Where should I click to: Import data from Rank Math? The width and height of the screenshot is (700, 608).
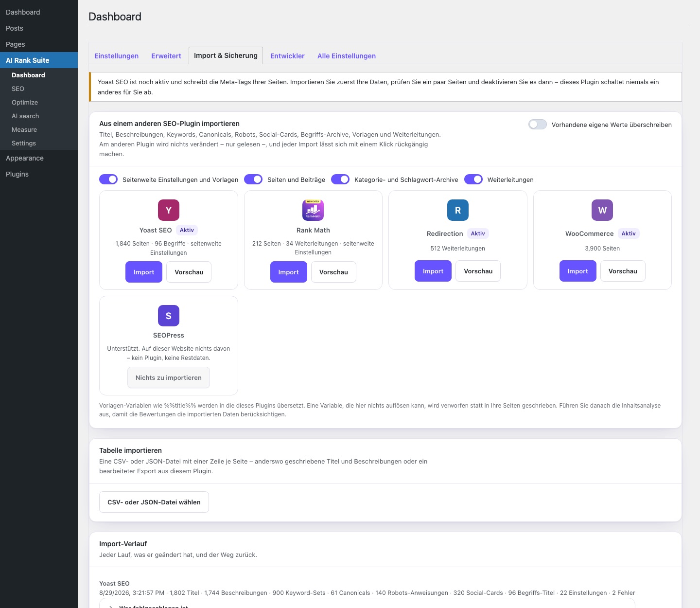point(289,272)
